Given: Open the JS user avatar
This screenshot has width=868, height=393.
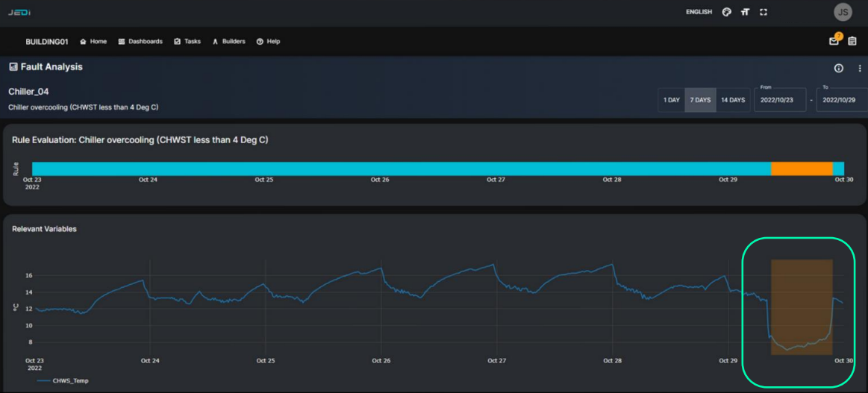Looking at the screenshot, I should click(x=843, y=12).
